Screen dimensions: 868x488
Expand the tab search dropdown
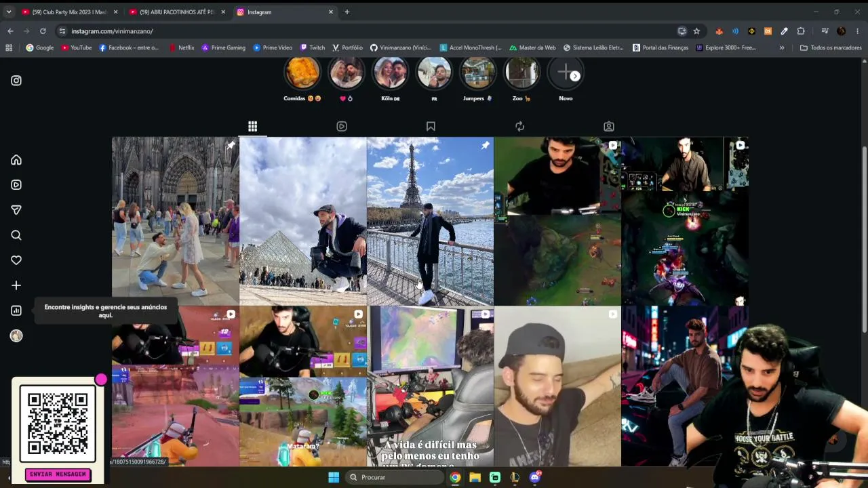9,12
